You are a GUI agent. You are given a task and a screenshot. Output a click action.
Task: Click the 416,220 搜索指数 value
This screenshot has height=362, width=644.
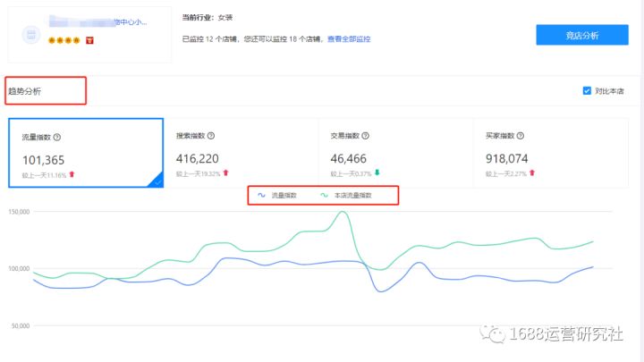pos(197,158)
